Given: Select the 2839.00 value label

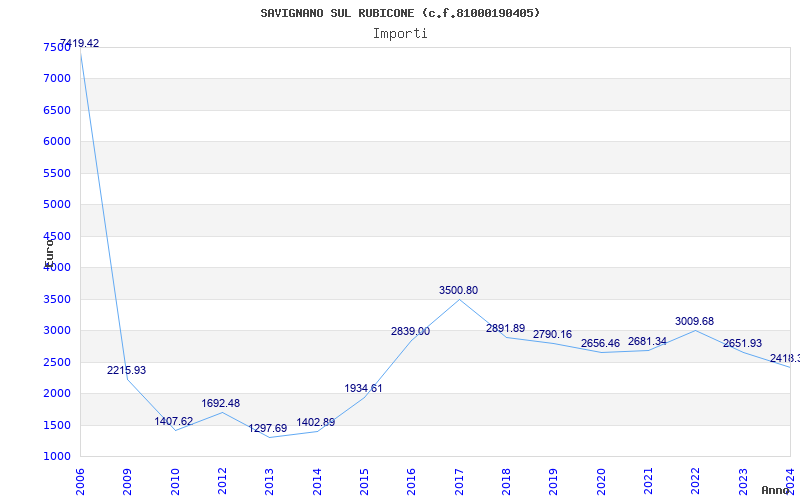Looking at the screenshot, I should point(410,331).
